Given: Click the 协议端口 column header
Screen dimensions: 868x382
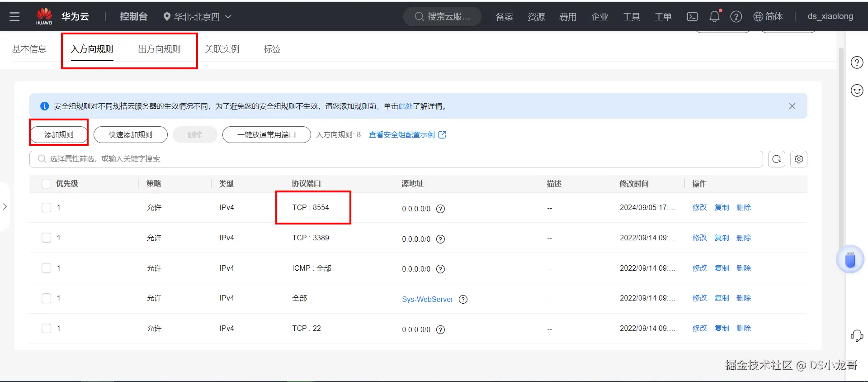Looking at the screenshot, I should click(306, 183).
